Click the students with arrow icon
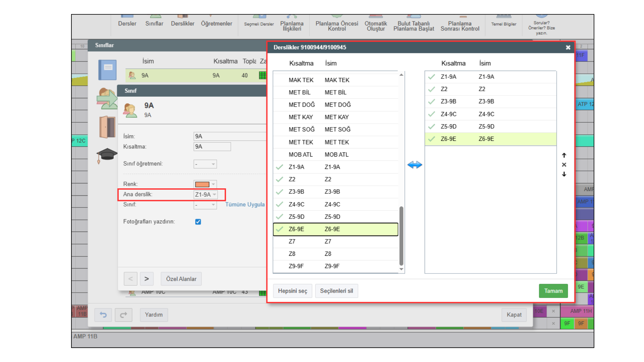Viewport: 644px width, 362px height. (x=107, y=99)
